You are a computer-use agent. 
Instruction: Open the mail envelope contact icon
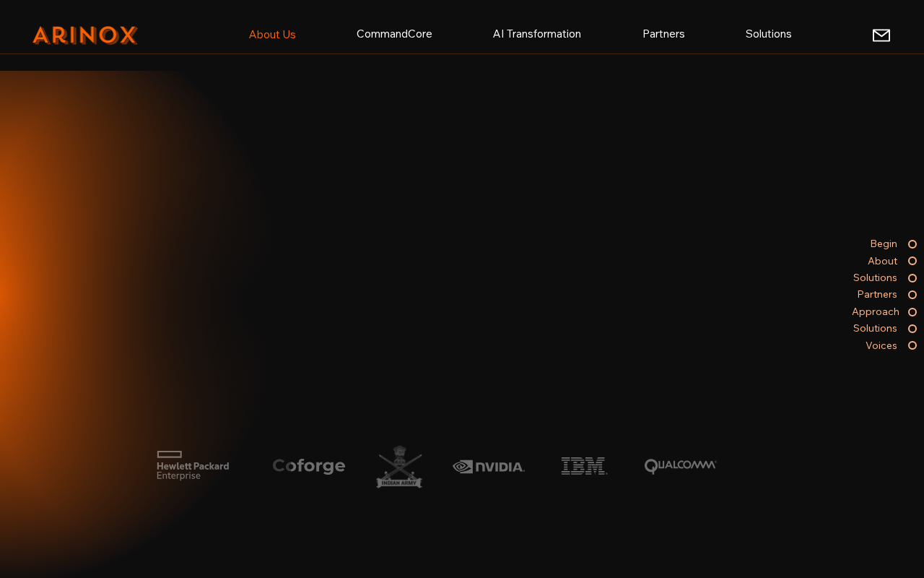[881, 35]
